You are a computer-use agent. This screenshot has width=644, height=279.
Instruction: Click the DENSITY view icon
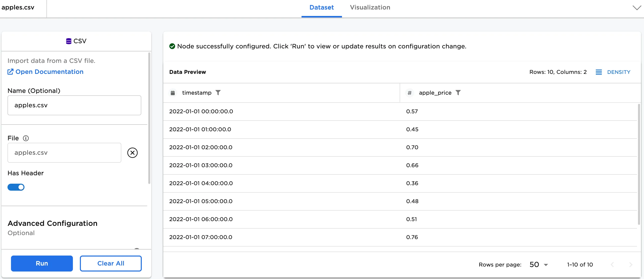599,72
